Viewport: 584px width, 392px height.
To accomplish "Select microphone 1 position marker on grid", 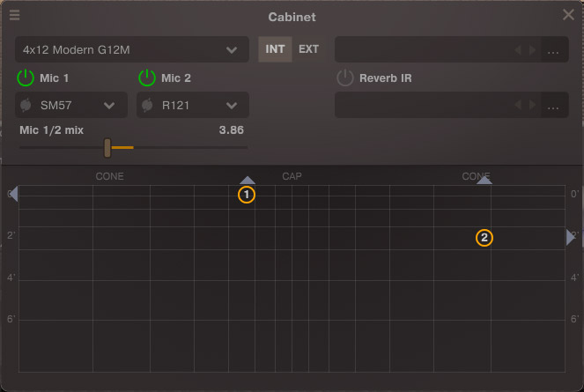I will [247, 194].
